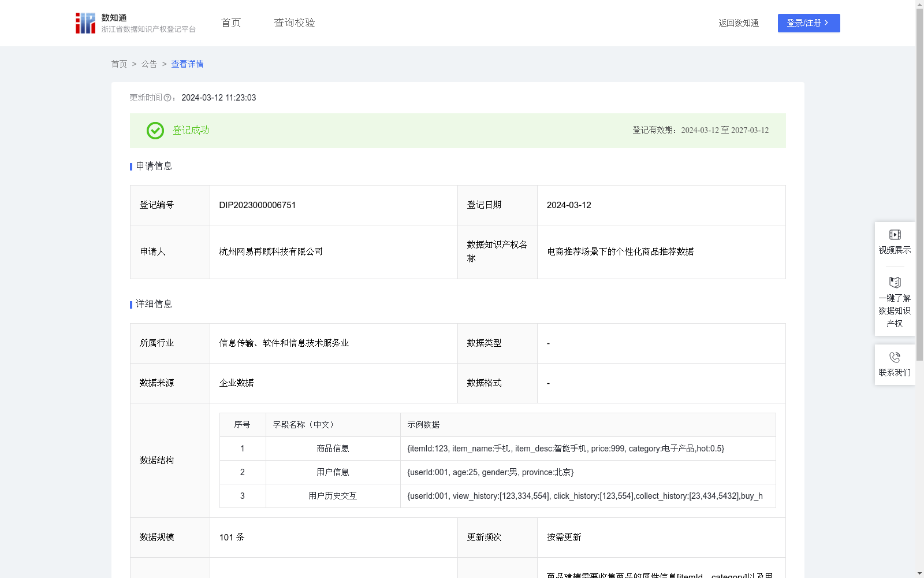Click the 返回数知通 link
Viewport: 924px width, 578px height.
[739, 23]
